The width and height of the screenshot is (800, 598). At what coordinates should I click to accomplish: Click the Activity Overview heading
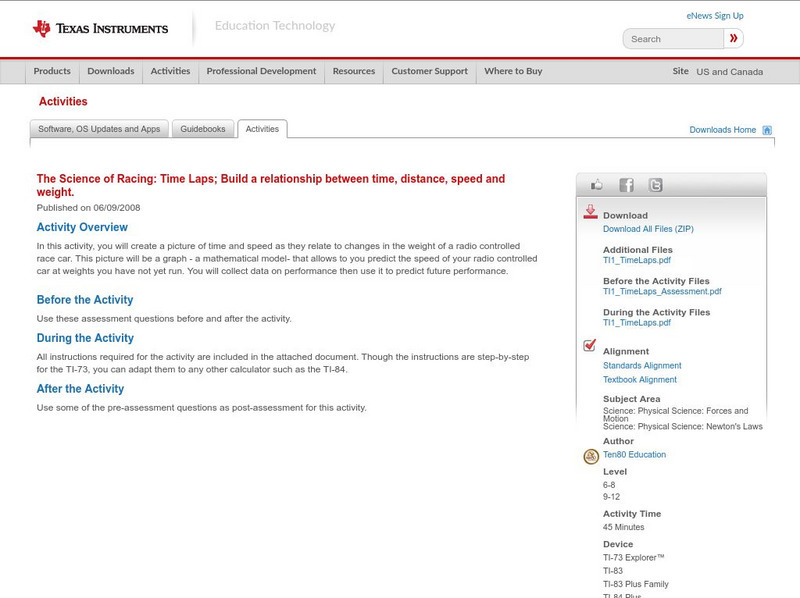(82, 227)
